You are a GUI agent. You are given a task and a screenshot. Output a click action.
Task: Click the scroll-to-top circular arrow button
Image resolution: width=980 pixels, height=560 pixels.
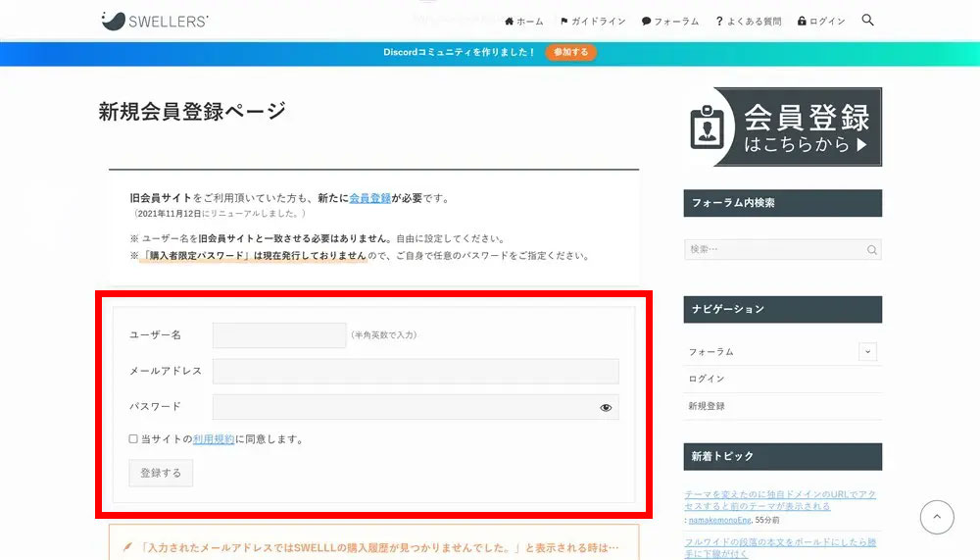[936, 517]
